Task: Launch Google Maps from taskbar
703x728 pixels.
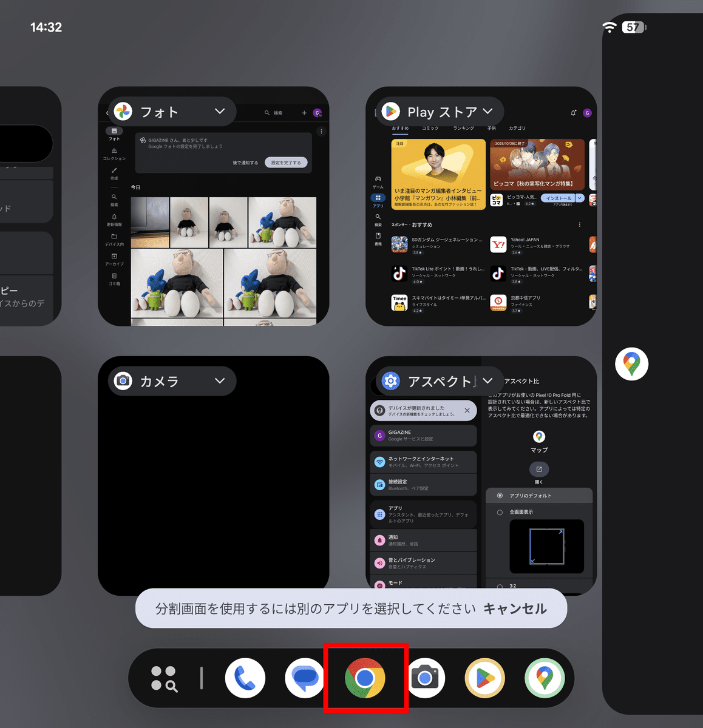Action: (x=545, y=678)
